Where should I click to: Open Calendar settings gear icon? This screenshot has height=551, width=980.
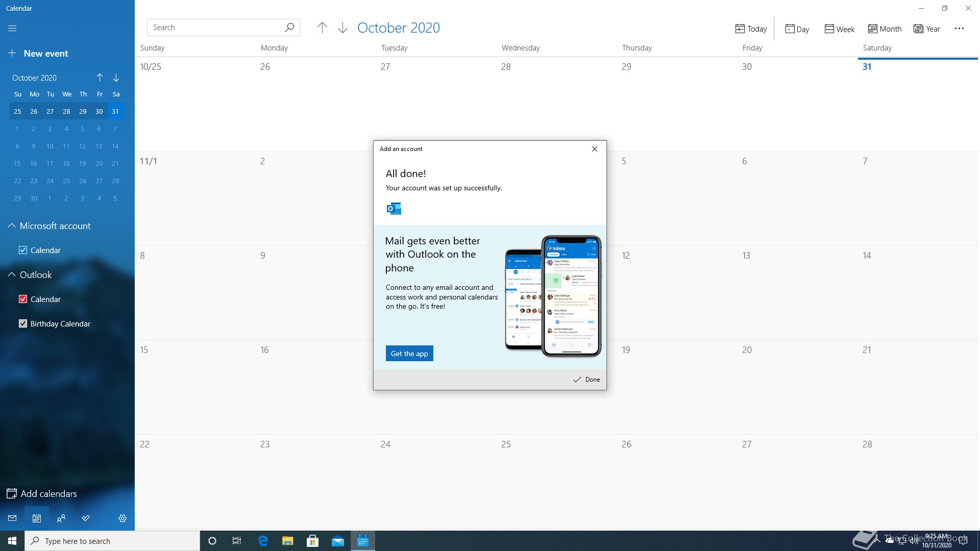tap(122, 518)
